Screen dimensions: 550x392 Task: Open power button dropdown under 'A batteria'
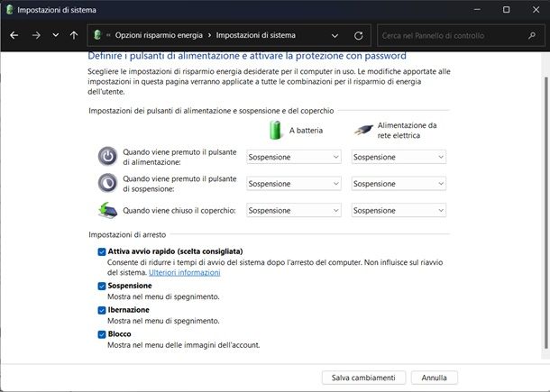click(294, 157)
